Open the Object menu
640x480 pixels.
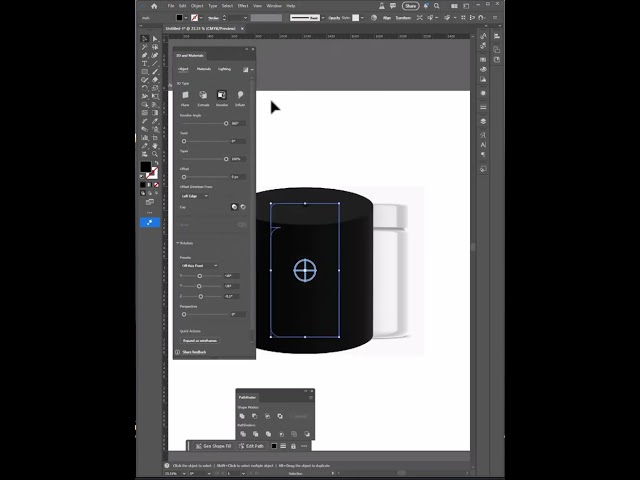[x=197, y=6]
